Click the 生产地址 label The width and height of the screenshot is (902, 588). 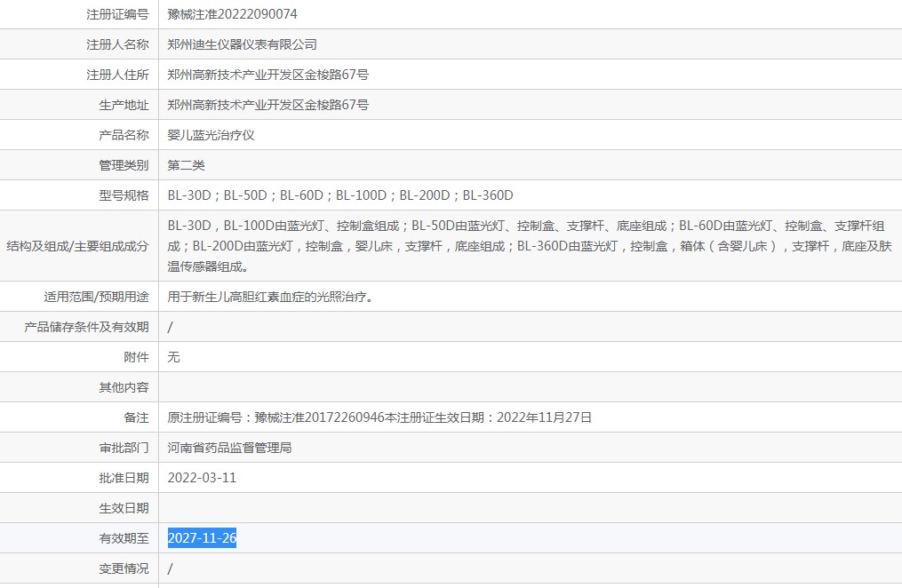coord(124,105)
